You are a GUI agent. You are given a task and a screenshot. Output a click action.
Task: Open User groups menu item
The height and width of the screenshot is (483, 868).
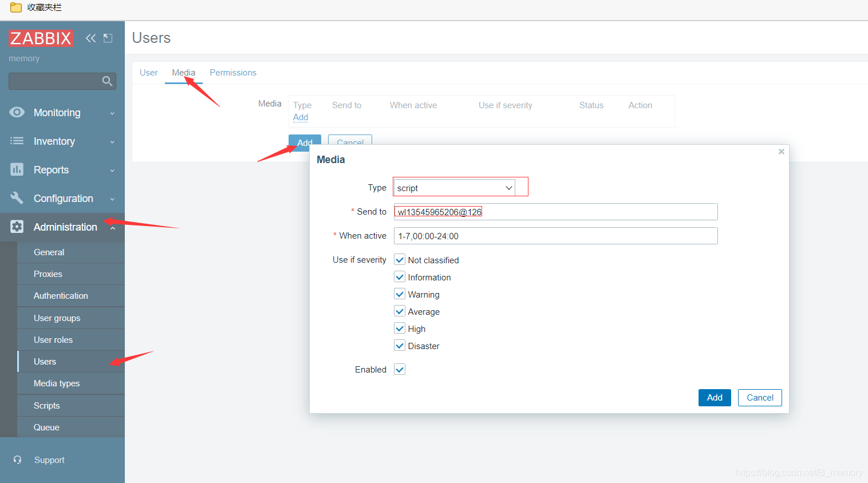(x=71, y=318)
